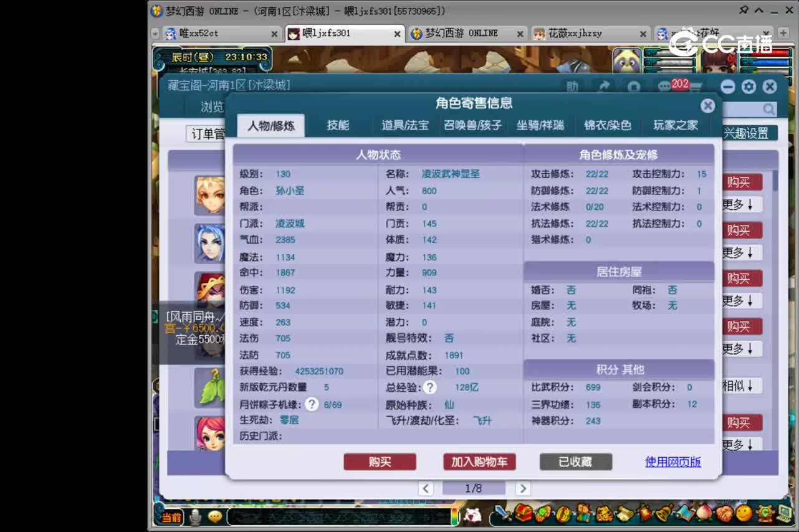The width and height of the screenshot is (799, 532).
Task: Toggle the microphone icon in chat bar
Action: [195, 516]
